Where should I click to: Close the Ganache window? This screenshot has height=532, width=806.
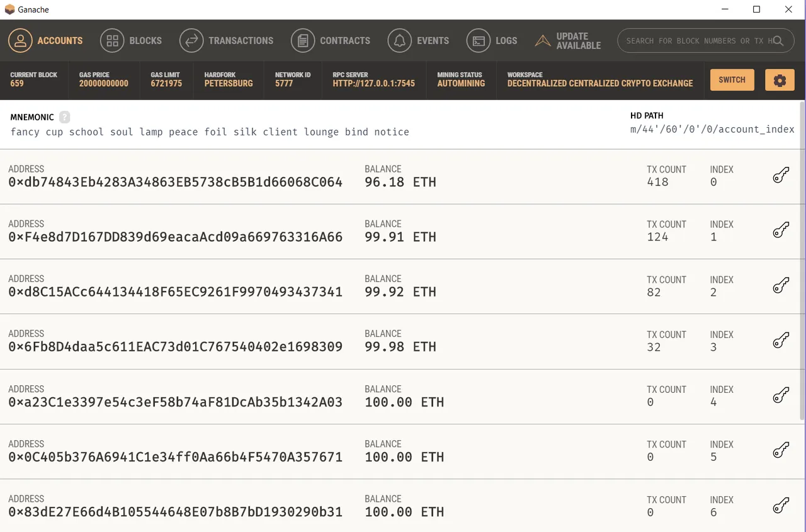[x=788, y=9]
